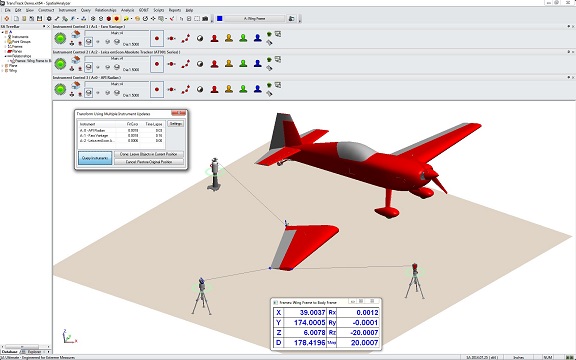Click the home icon in Instrument Control 2
The image size is (576, 360).
click(76, 60)
